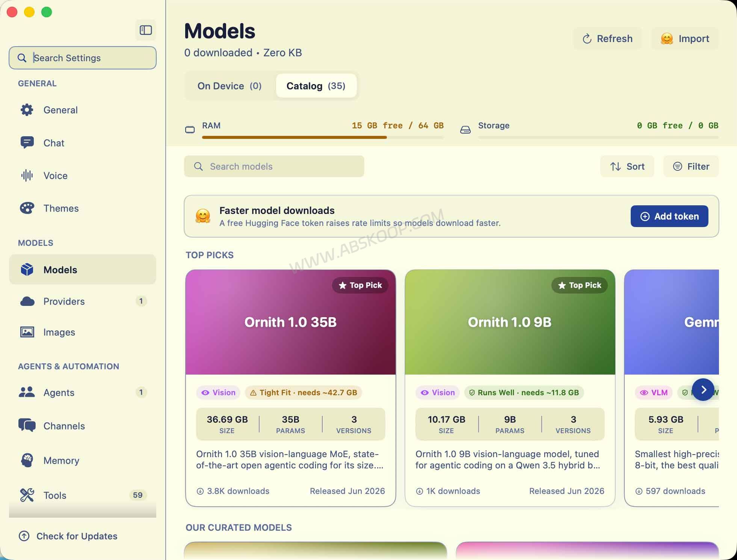Image resolution: width=737 pixels, height=560 pixels.
Task: Click the RAM usage progress bar
Action: click(323, 137)
